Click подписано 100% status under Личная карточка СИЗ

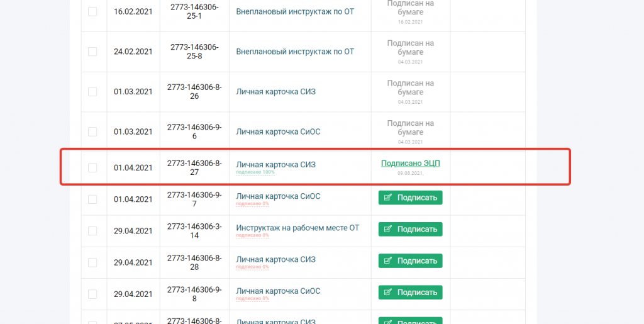coord(255,172)
